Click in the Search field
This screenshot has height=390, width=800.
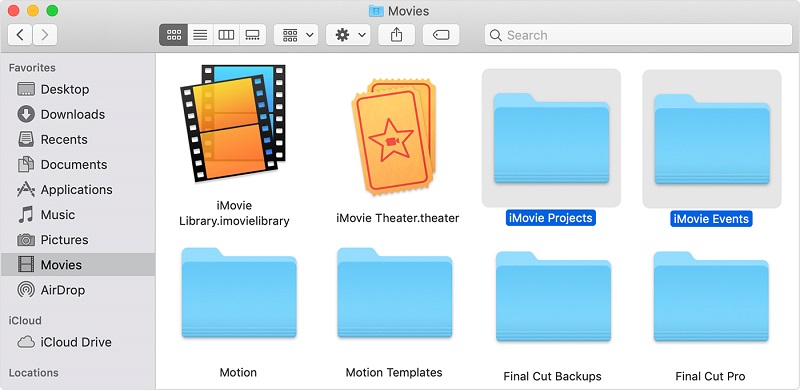(x=638, y=35)
